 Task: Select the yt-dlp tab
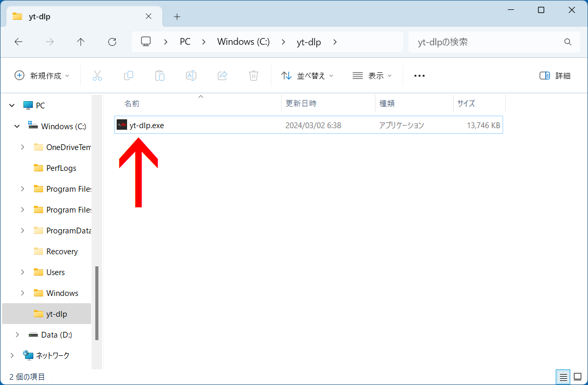click(x=84, y=17)
